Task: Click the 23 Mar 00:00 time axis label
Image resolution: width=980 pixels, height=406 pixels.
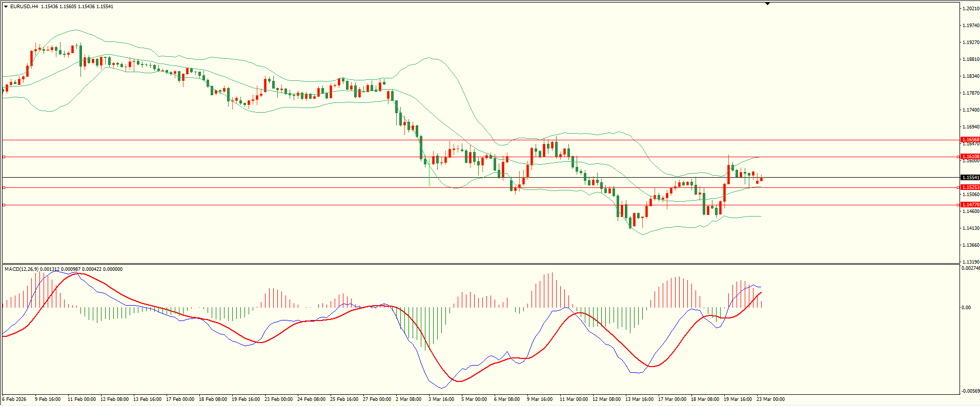Action: tap(770, 399)
